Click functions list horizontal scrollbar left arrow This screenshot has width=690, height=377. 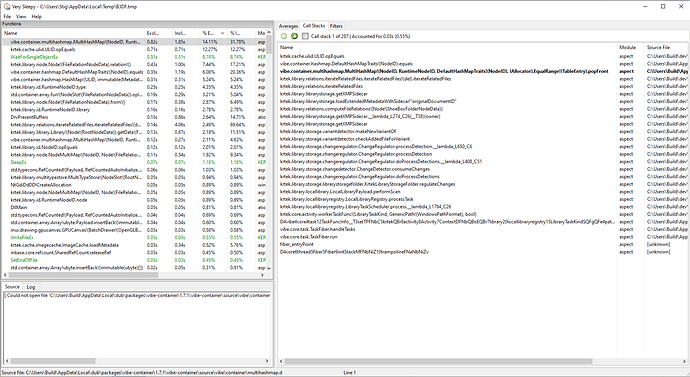(5, 275)
